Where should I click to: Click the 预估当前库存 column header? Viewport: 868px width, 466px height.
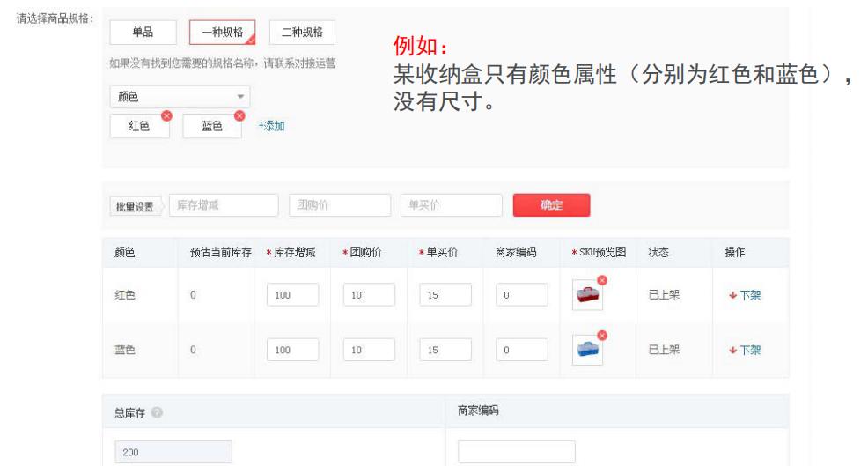(221, 252)
